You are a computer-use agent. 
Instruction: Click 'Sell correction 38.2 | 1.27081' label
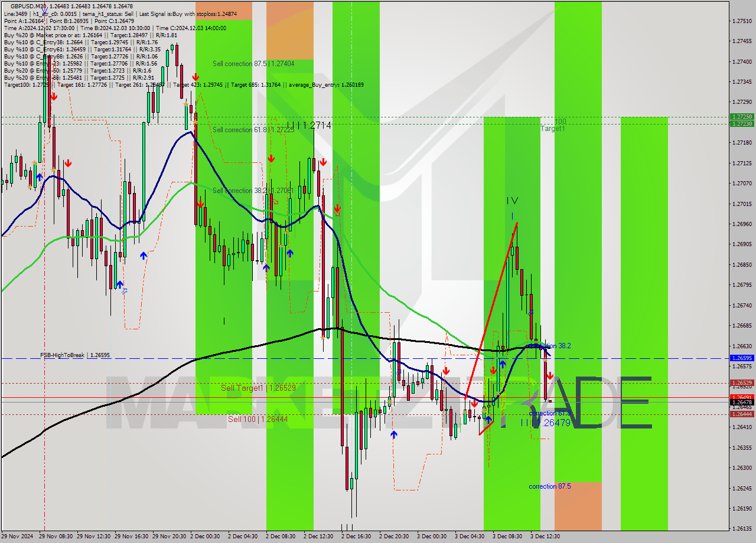tap(253, 191)
